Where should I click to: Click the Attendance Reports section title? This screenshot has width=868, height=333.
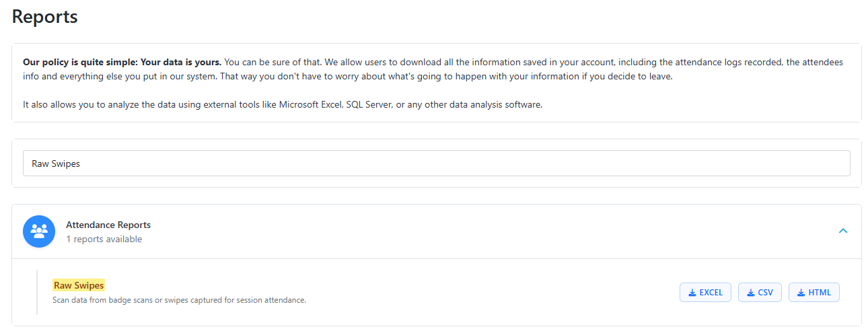click(x=108, y=225)
